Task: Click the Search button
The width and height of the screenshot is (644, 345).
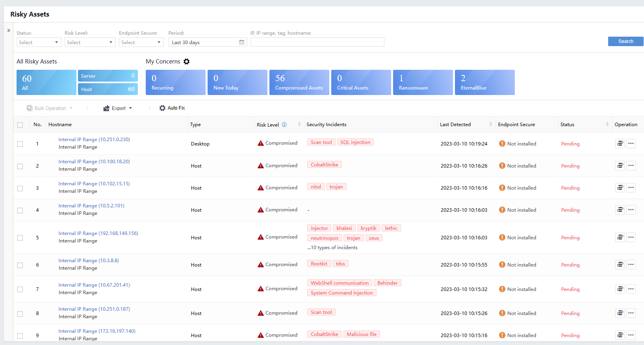Action: (625, 41)
